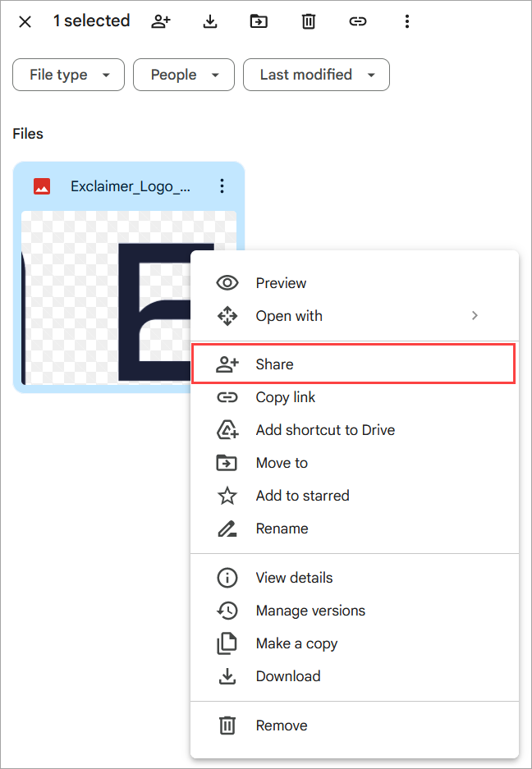Click Make a copy option

click(296, 643)
